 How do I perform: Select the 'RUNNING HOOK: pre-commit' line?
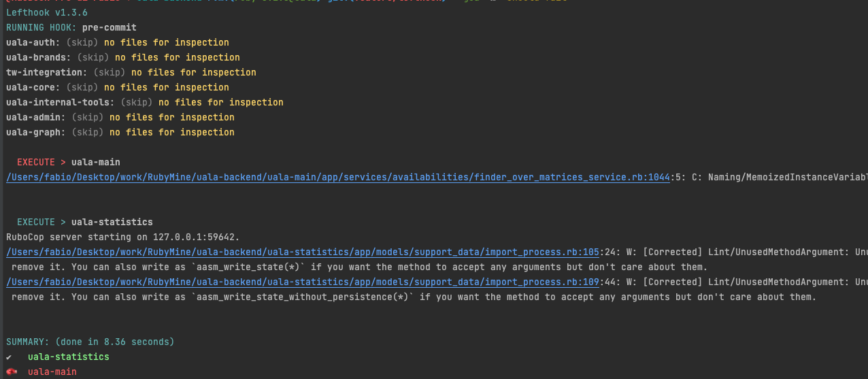(71, 27)
